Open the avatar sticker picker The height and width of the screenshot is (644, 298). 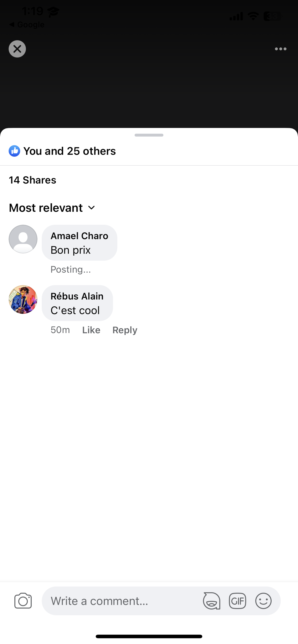pyautogui.click(x=212, y=601)
